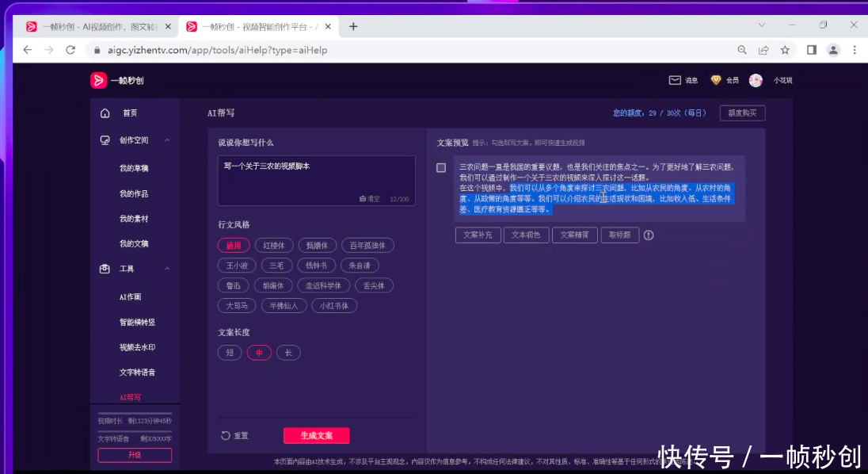Click the 升级 upgrade button
Viewport: 868px width, 474px height.
click(x=135, y=455)
